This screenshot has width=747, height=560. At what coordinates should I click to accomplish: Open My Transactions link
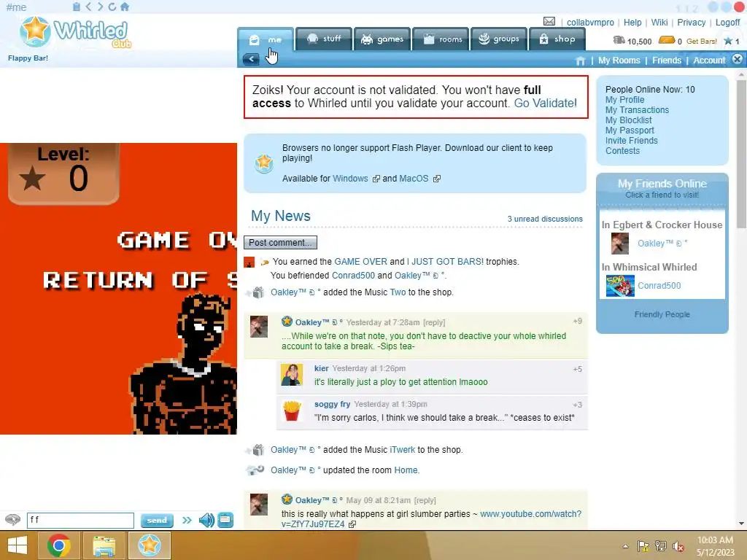[637, 110]
